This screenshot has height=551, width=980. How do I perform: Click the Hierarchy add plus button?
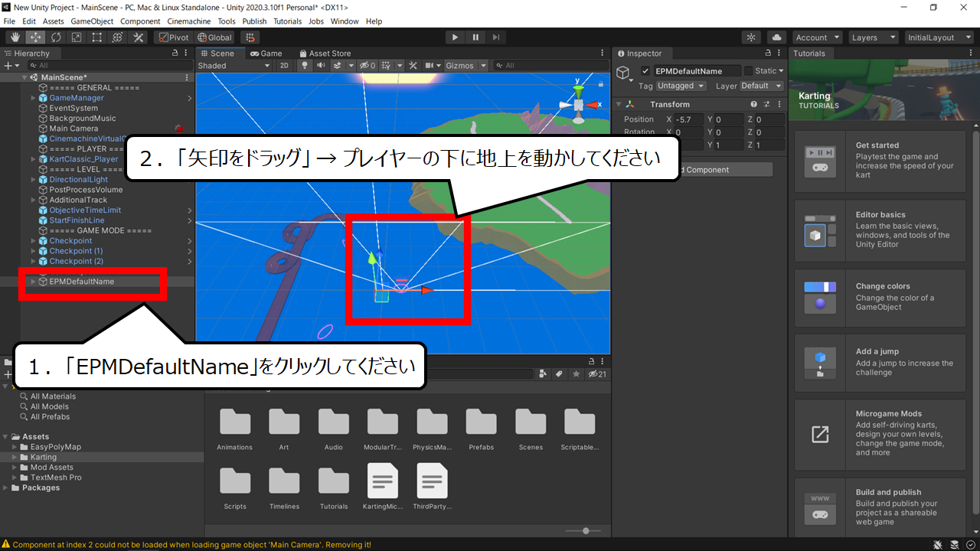[10, 66]
